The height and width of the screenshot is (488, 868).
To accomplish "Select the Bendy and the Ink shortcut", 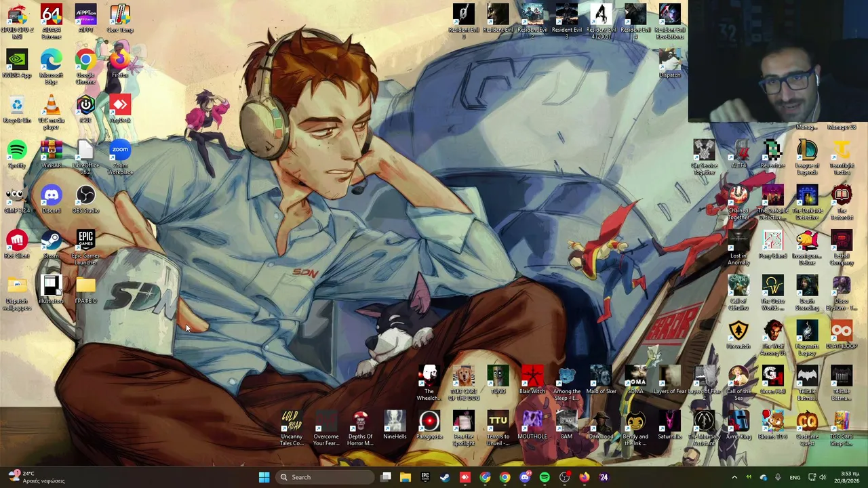I will click(x=635, y=429).
